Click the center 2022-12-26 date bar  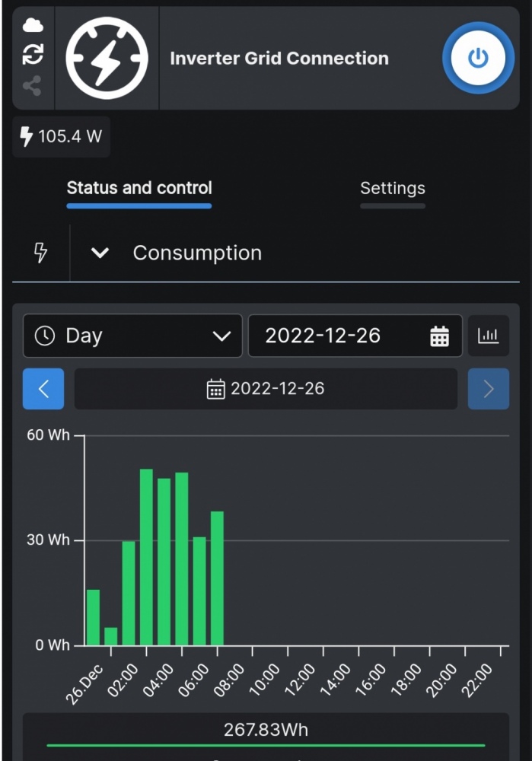266,389
